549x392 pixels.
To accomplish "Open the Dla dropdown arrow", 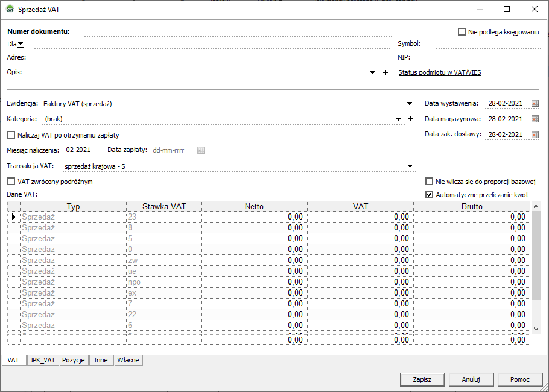I will [21, 44].
